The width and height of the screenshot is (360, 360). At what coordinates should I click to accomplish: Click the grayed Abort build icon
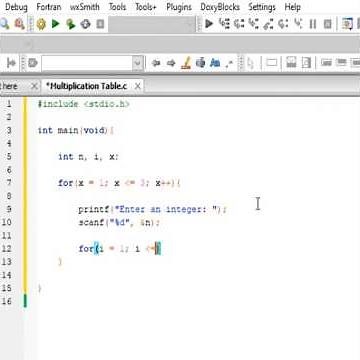click(100, 24)
